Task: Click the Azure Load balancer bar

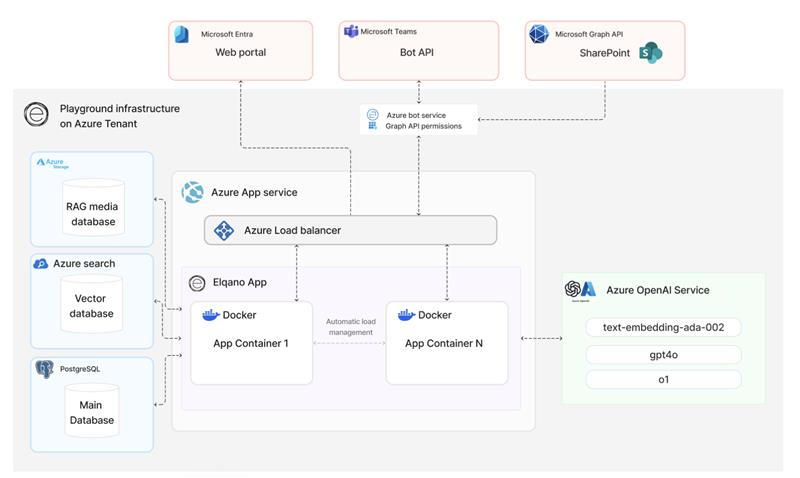Action: pos(351,230)
